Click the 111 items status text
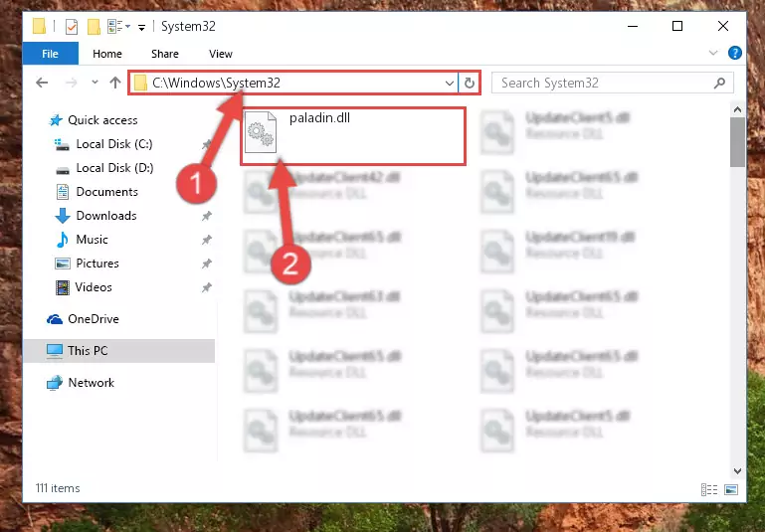Image resolution: width=765 pixels, height=532 pixels. pos(58,488)
